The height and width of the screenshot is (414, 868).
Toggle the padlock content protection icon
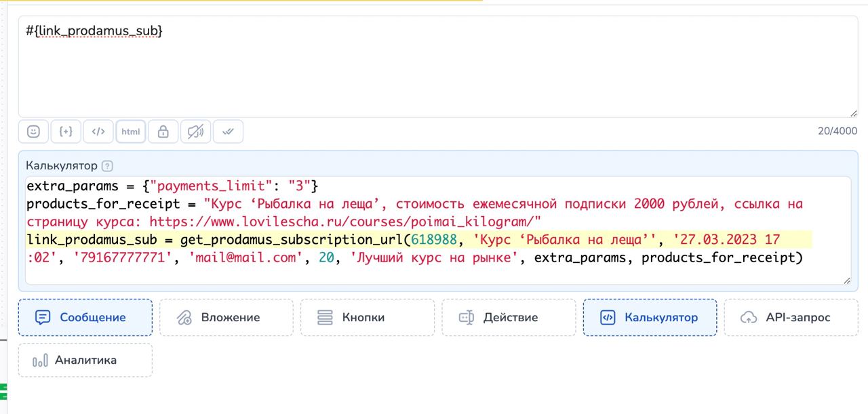point(163,131)
